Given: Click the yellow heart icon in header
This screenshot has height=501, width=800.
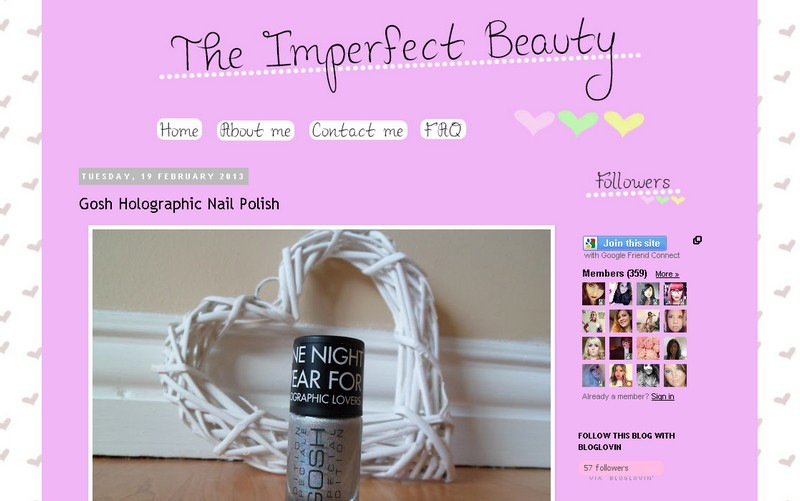Looking at the screenshot, I should pos(623,123).
